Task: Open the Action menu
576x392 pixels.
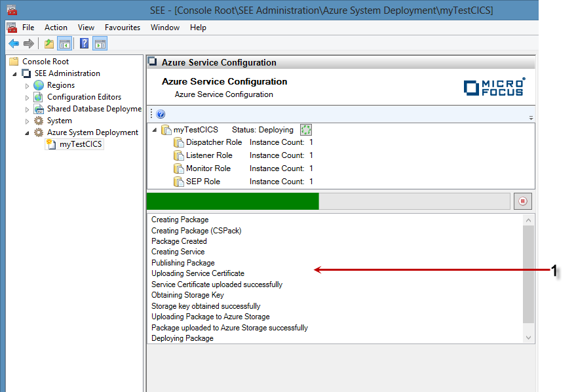Action: pyautogui.click(x=56, y=28)
